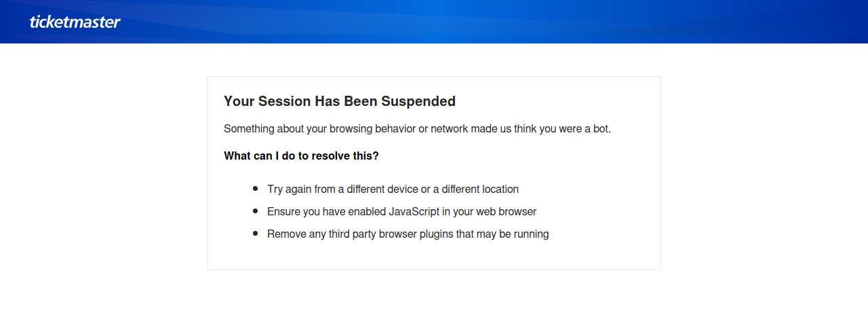Click 'Remove any third party browser plugins' line

point(408,234)
